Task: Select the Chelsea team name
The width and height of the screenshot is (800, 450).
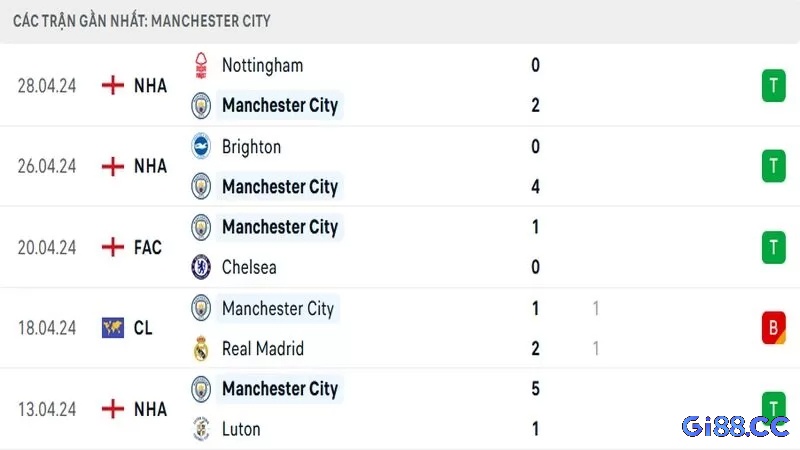Action: (x=249, y=267)
